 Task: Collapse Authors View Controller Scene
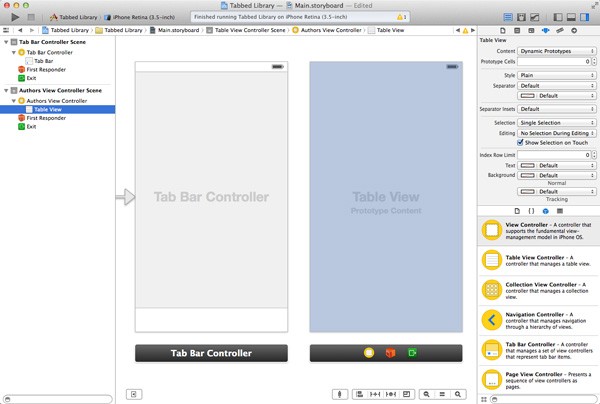pyautogui.click(x=6, y=91)
